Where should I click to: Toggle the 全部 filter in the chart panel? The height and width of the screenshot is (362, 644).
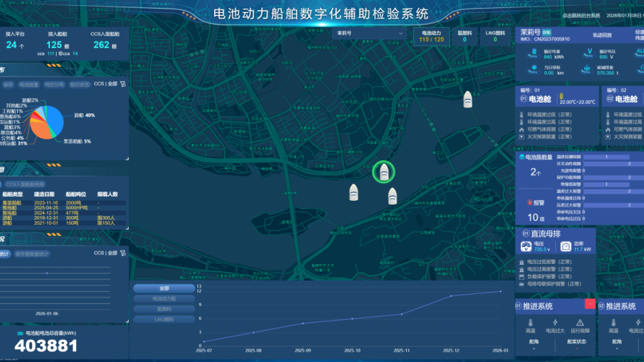(164, 289)
